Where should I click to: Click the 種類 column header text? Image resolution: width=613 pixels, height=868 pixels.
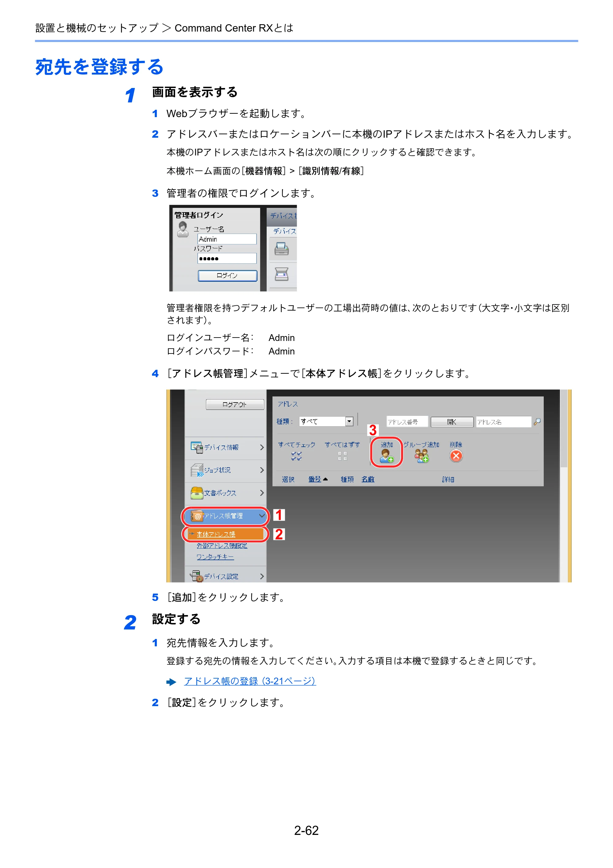pyautogui.click(x=347, y=479)
